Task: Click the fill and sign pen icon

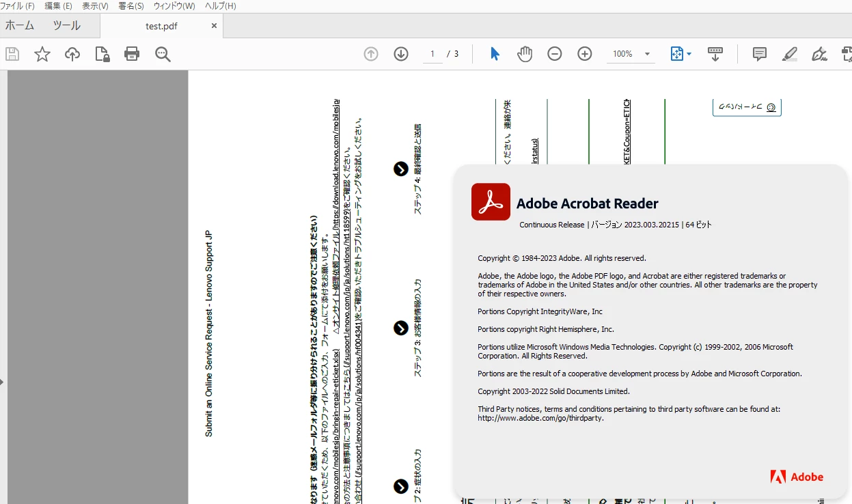Action: pos(820,54)
